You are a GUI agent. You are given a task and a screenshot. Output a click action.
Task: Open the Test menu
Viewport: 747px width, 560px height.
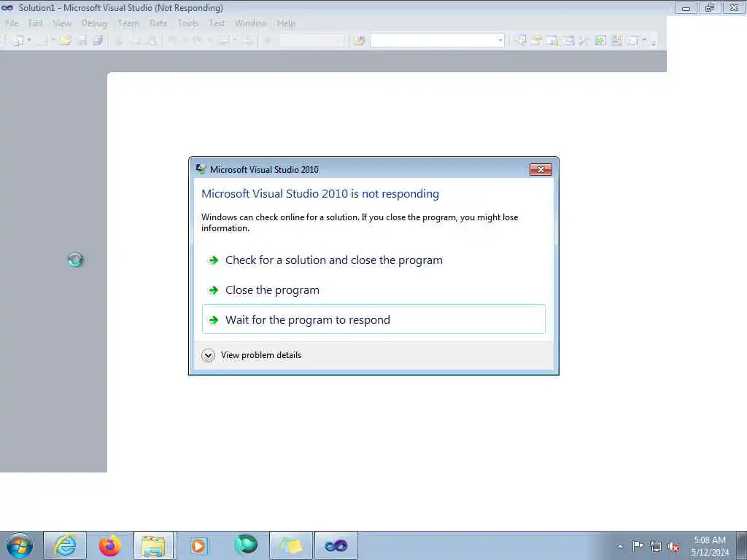pyautogui.click(x=217, y=23)
